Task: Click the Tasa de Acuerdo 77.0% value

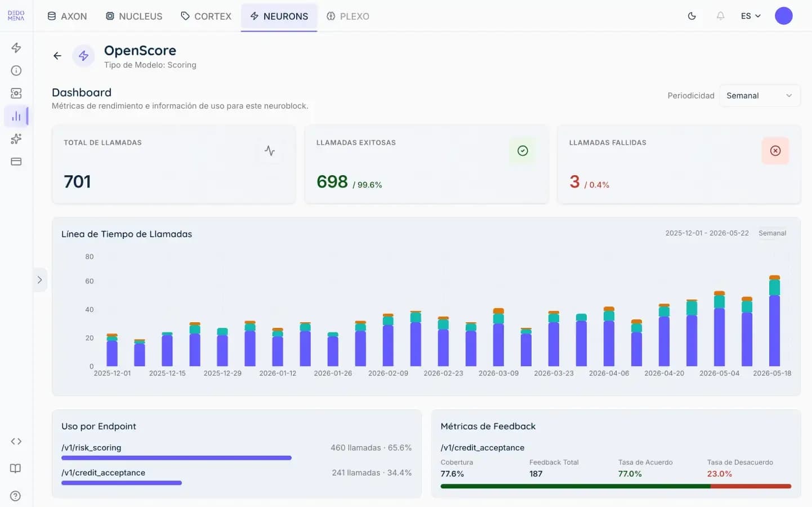Action: pos(630,474)
